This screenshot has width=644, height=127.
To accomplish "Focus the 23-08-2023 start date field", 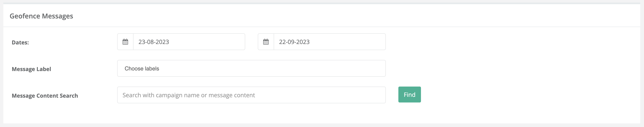I will [x=189, y=42].
